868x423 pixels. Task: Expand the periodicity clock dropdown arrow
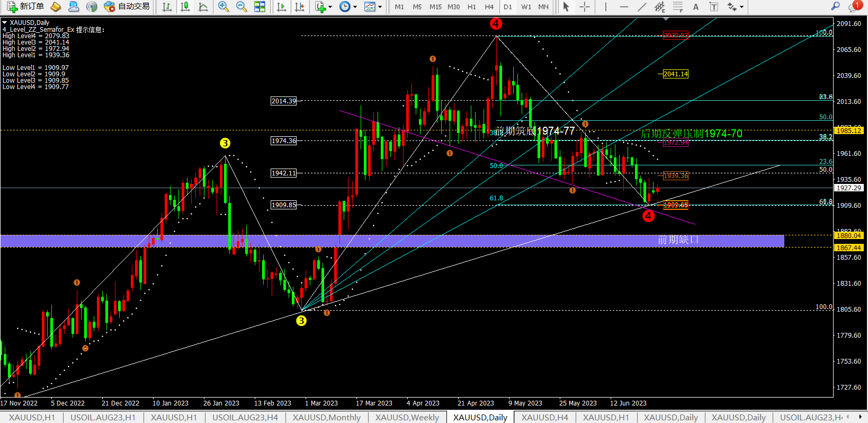click(355, 7)
